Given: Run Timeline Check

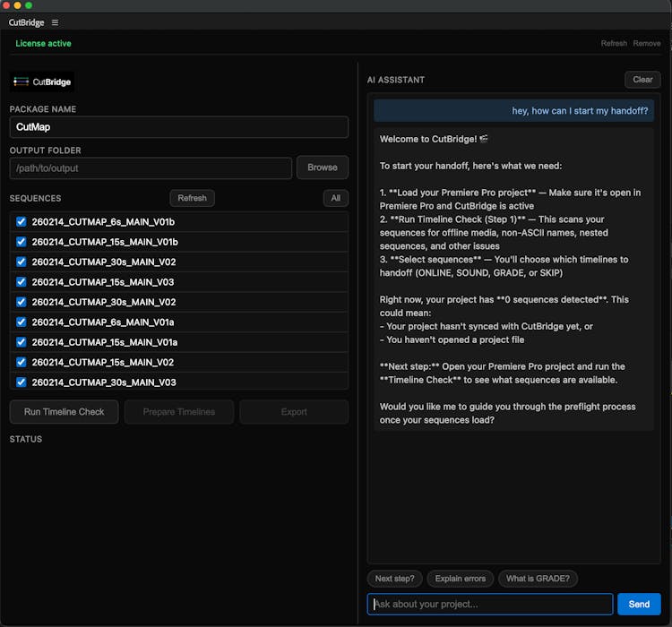Looking at the screenshot, I should 64,412.
